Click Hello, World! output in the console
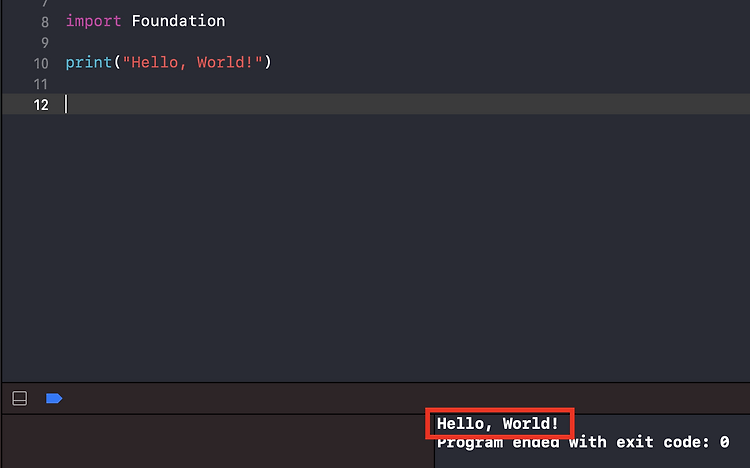Image resolution: width=750 pixels, height=468 pixels. 497,423
